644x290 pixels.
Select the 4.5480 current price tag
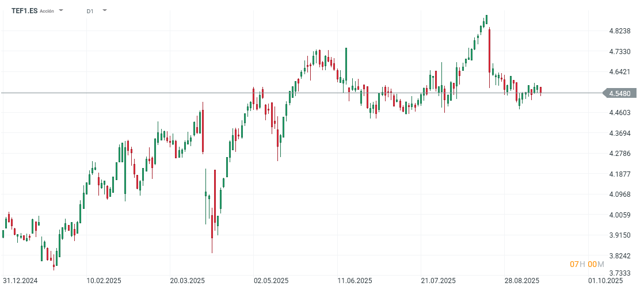click(x=619, y=93)
